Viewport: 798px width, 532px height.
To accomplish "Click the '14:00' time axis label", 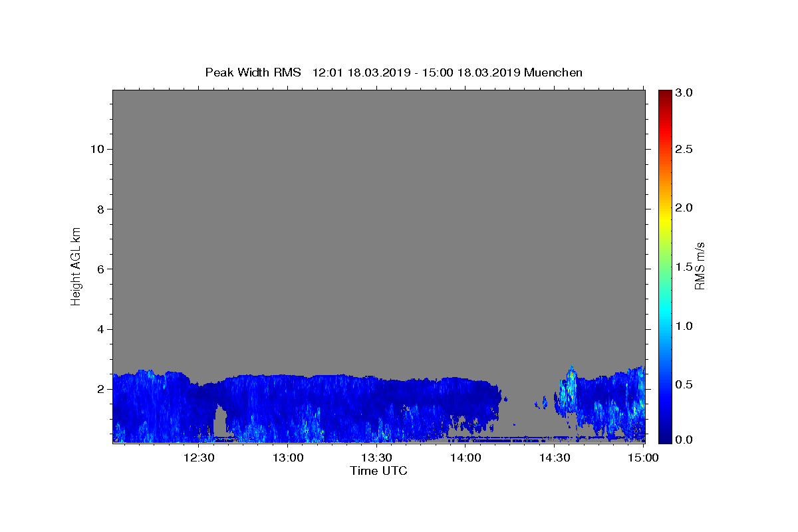I will (x=465, y=458).
